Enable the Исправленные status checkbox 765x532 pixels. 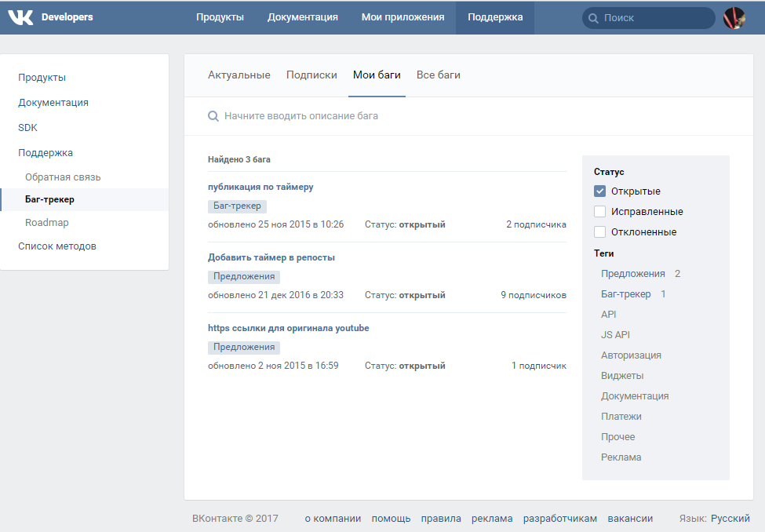(599, 212)
